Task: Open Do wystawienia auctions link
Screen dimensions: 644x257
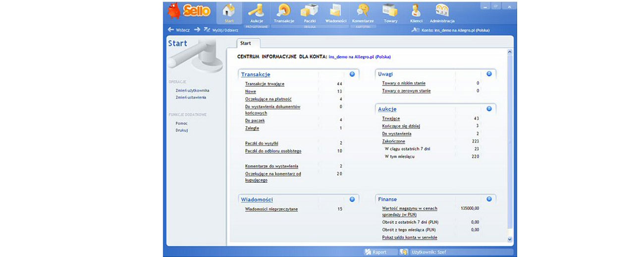Action: (397, 134)
